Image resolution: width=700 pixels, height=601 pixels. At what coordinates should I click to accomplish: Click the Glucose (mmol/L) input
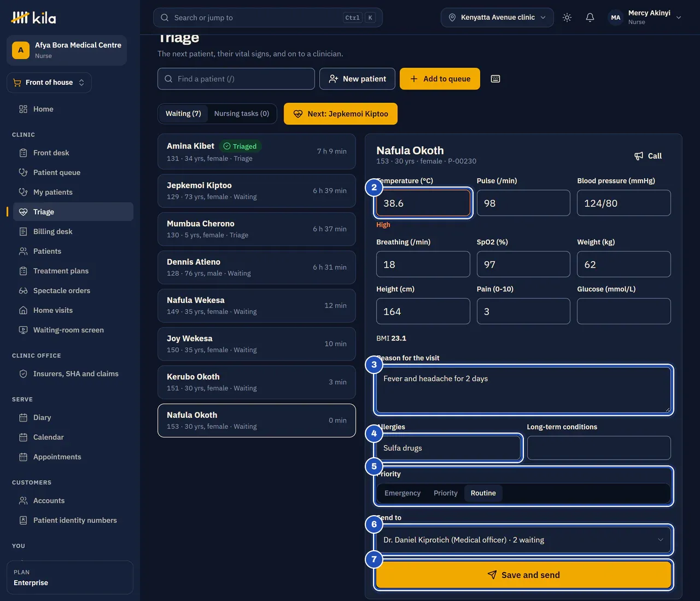(624, 311)
